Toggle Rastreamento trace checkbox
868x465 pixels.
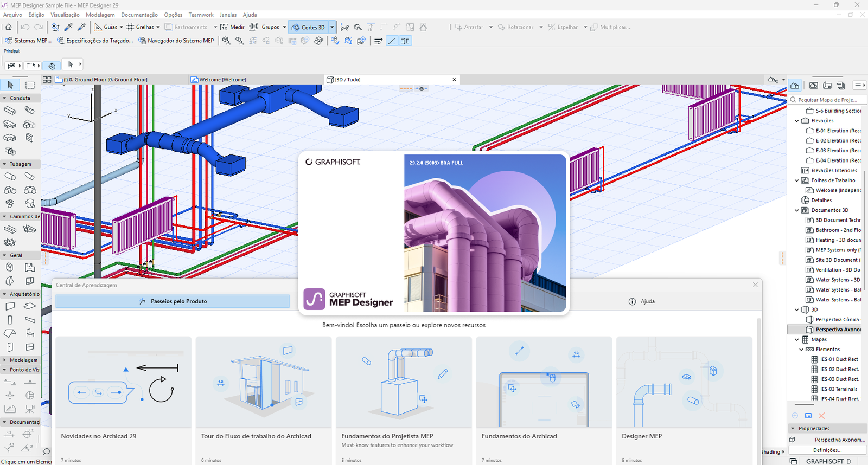(x=168, y=27)
